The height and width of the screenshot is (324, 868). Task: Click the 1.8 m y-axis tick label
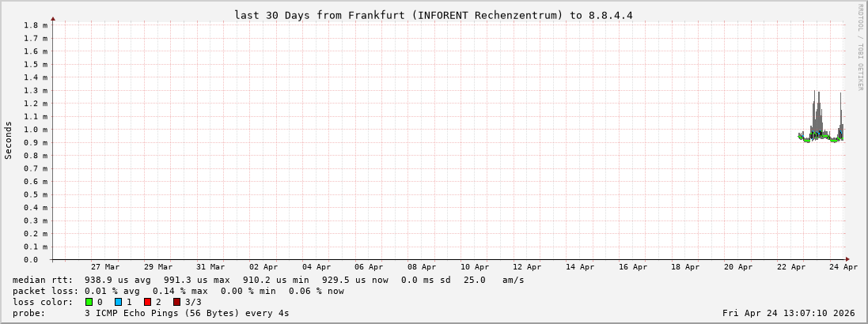35,25
